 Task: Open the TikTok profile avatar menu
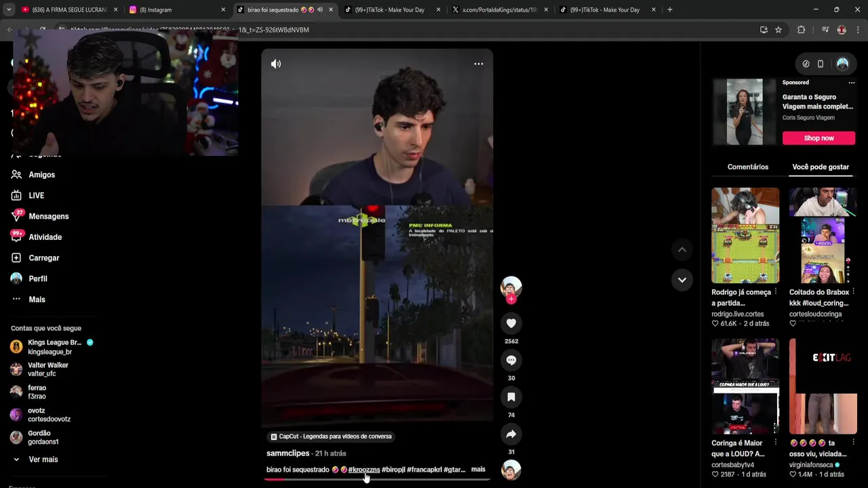pos(842,64)
